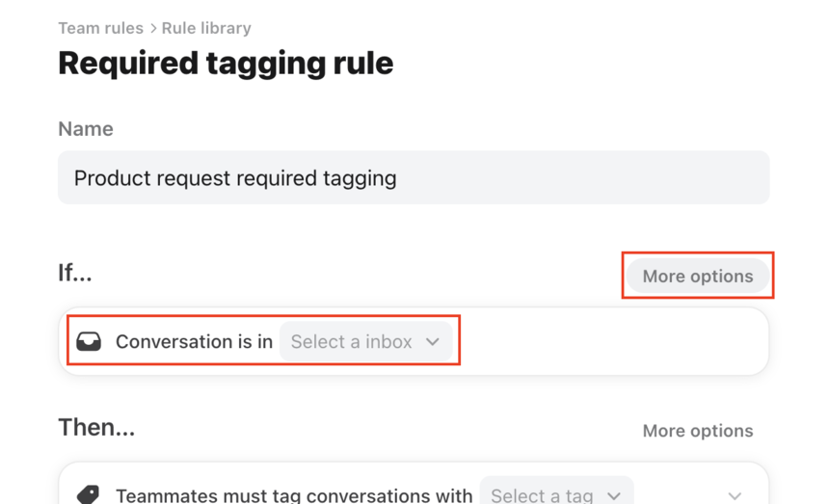This screenshot has width=829, height=504.
Task: Click the Then... section heading
Action: (x=96, y=428)
